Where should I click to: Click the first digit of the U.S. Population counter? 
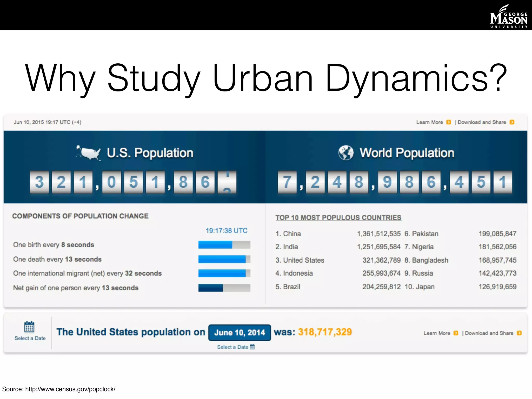[x=39, y=182]
